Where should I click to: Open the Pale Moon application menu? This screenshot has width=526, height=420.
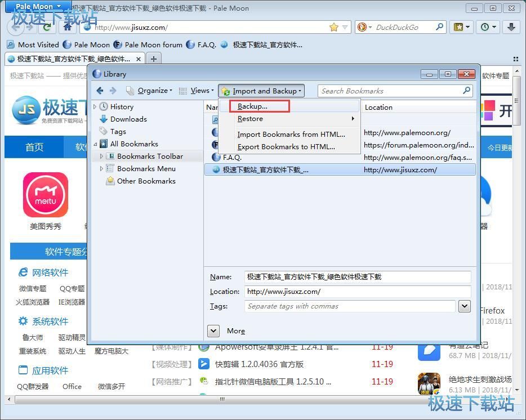[38, 6]
